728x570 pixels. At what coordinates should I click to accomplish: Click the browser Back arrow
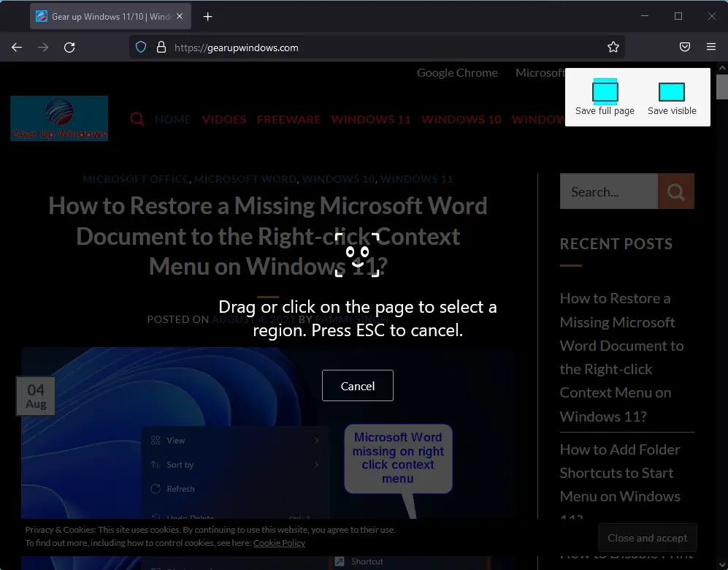point(17,47)
